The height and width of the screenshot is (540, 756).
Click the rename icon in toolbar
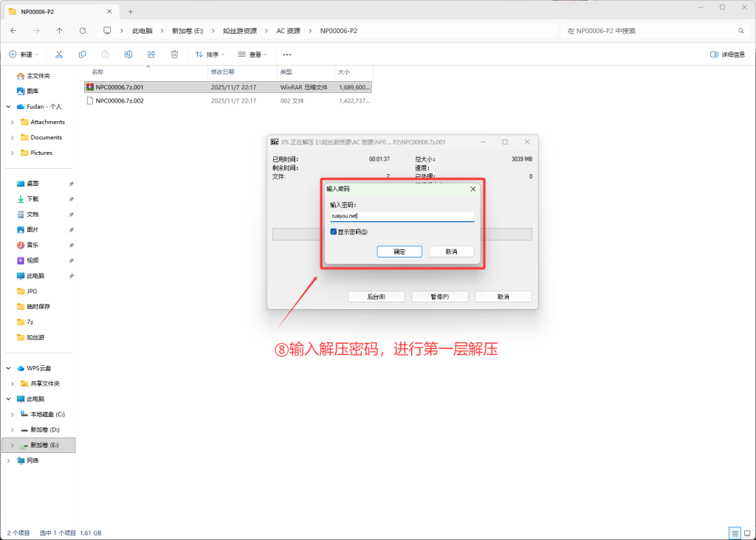point(128,55)
